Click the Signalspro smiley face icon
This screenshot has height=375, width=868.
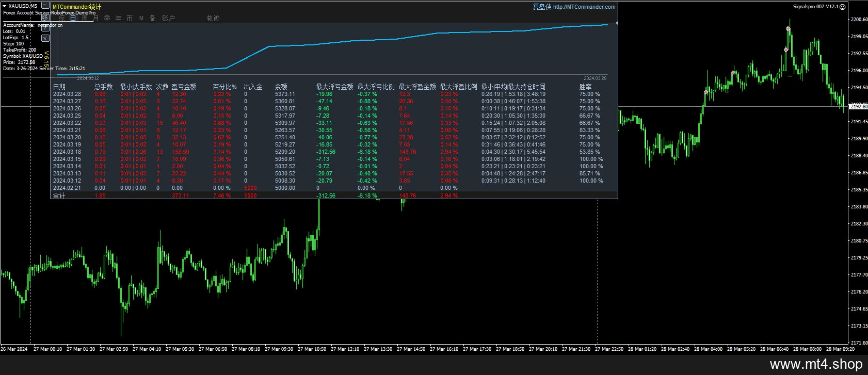tap(843, 7)
